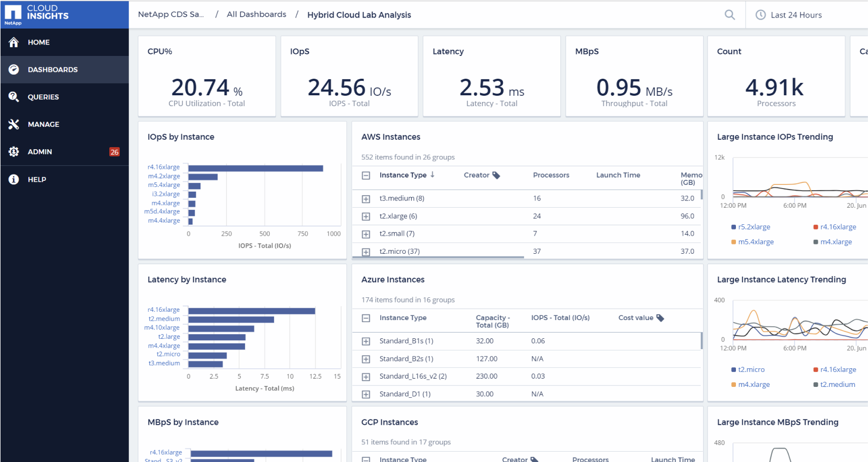Click the MBpS 0.95 MB/s value
The width and height of the screenshot is (868, 462).
[x=634, y=88]
